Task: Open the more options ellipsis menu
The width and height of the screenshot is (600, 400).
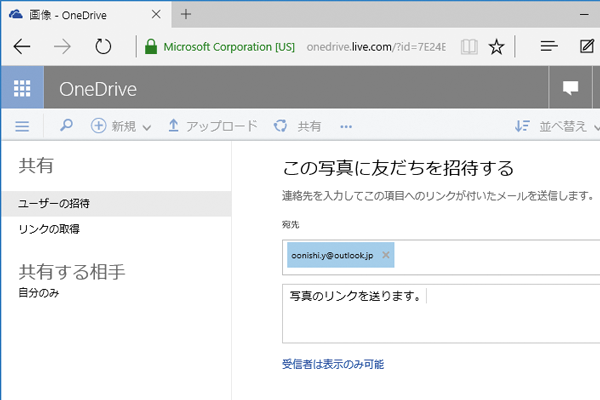Action: click(x=346, y=126)
